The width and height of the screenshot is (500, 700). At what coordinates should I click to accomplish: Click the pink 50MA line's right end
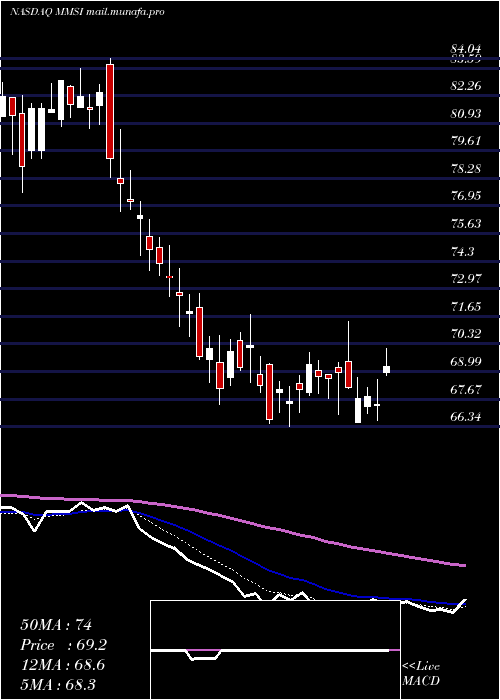tap(463, 566)
